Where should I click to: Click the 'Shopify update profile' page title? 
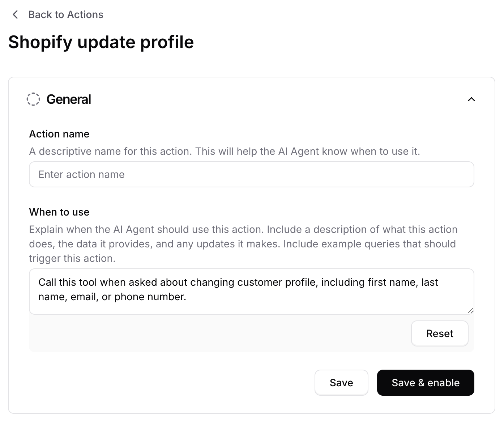coord(101,42)
